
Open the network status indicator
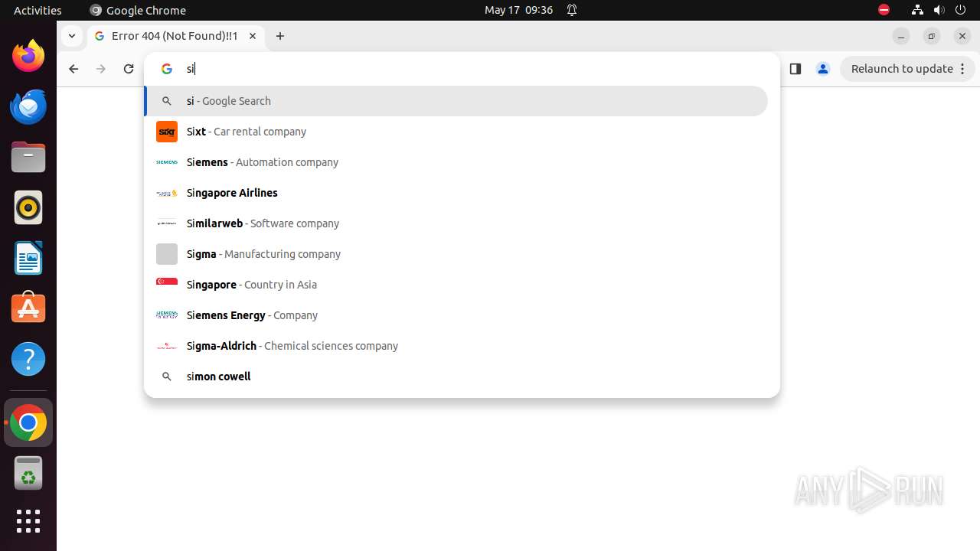[917, 10]
